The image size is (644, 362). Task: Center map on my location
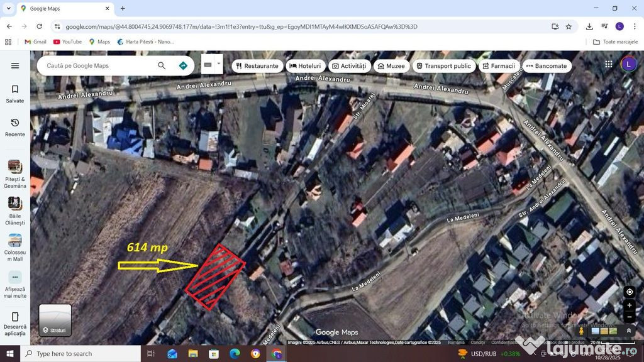coord(630,292)
